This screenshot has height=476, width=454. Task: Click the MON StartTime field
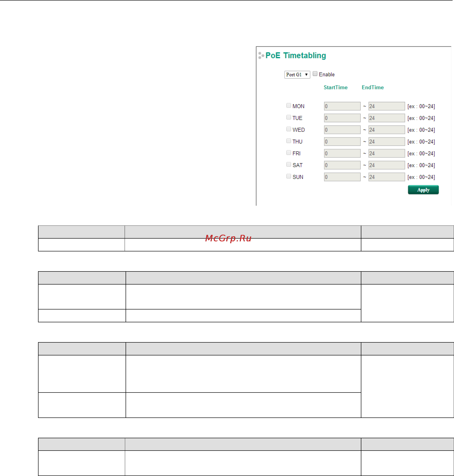(x=342, y=106)
